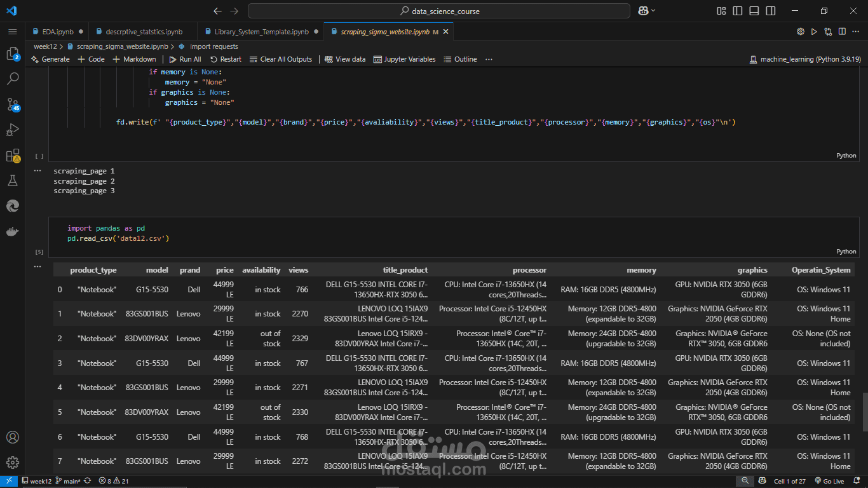Open the hamburger application menu
868x488 pixels.
tap(13, 31)
